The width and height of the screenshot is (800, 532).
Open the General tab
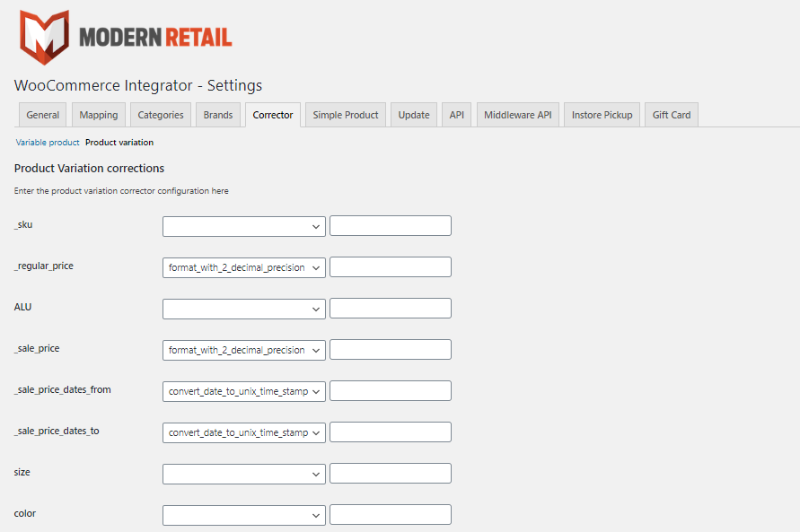[43, 115]
